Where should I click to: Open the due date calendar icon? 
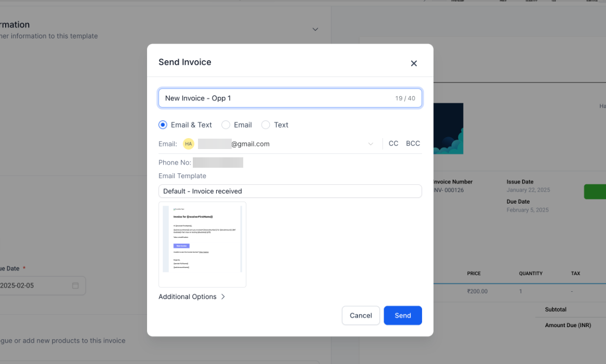pos(75,286)
